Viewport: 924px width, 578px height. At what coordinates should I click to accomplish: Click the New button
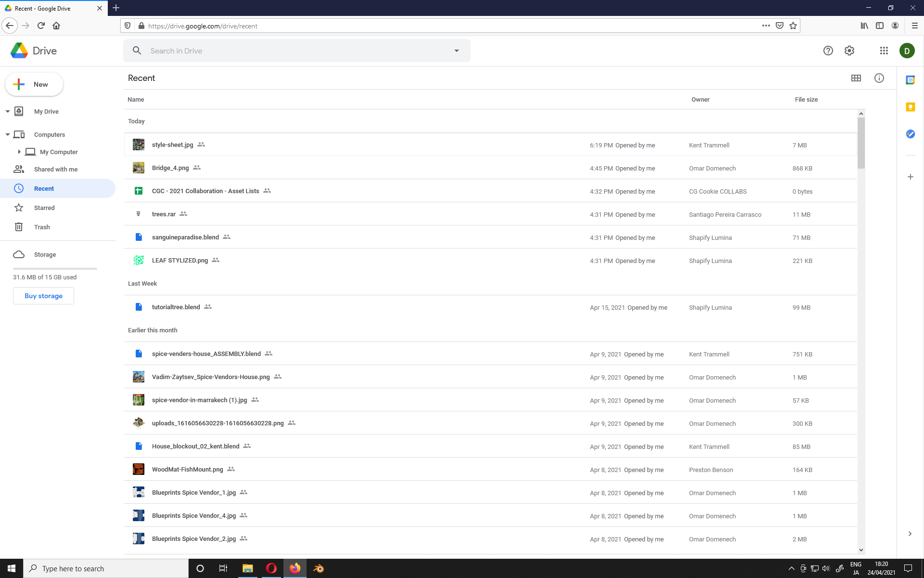[x=34, y=84]
